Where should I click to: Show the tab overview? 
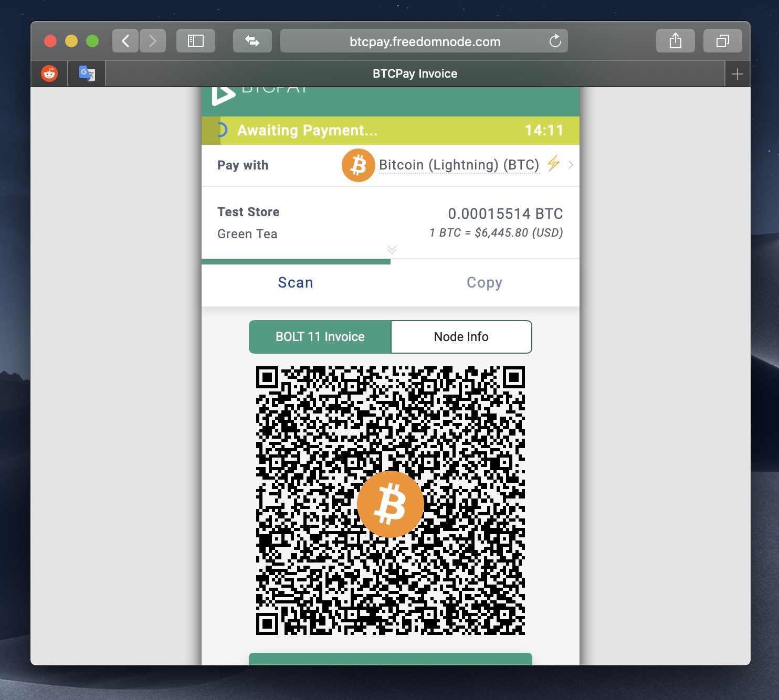pyautogui.click(x=723, y=41)
